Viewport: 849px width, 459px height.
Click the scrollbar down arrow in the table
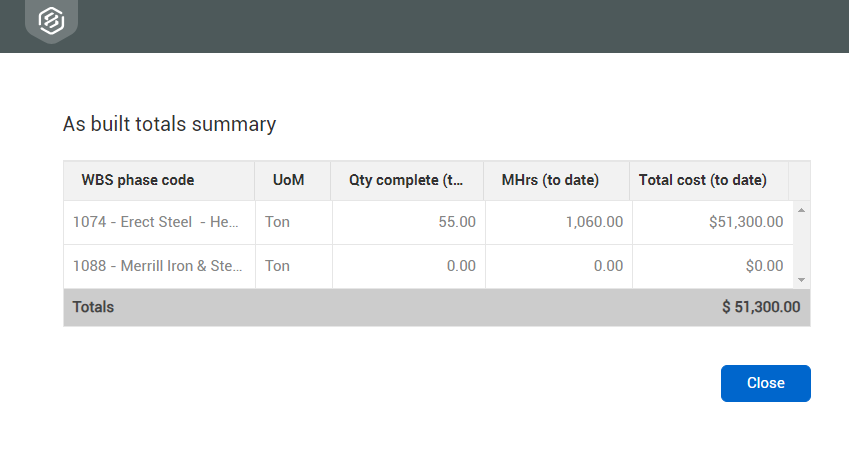[801, 280]
